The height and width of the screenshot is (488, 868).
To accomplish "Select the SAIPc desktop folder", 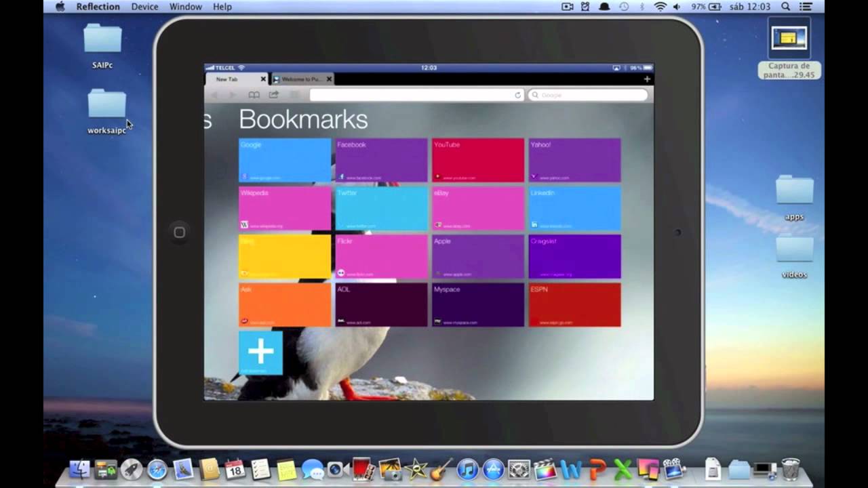I will click(102, 45).
